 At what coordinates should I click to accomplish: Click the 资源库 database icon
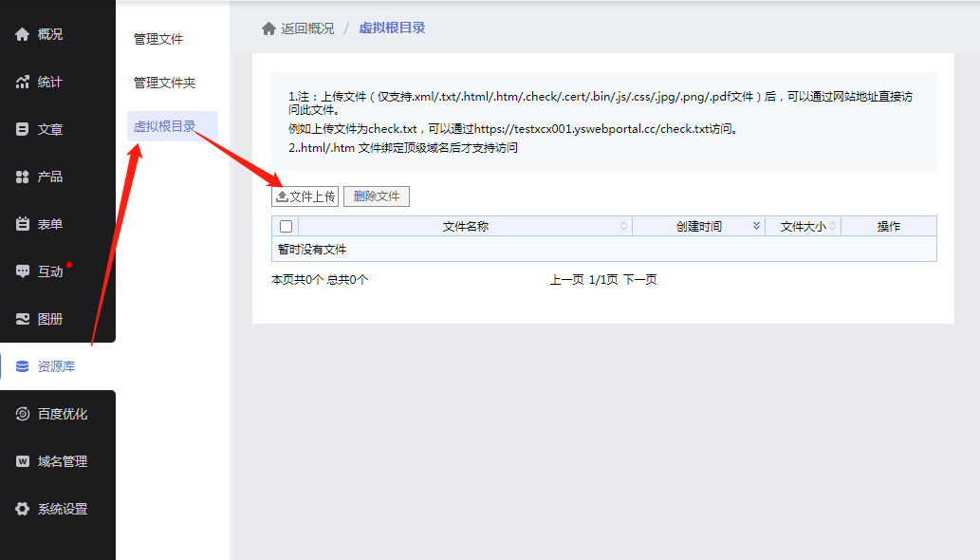pos(23,366)
